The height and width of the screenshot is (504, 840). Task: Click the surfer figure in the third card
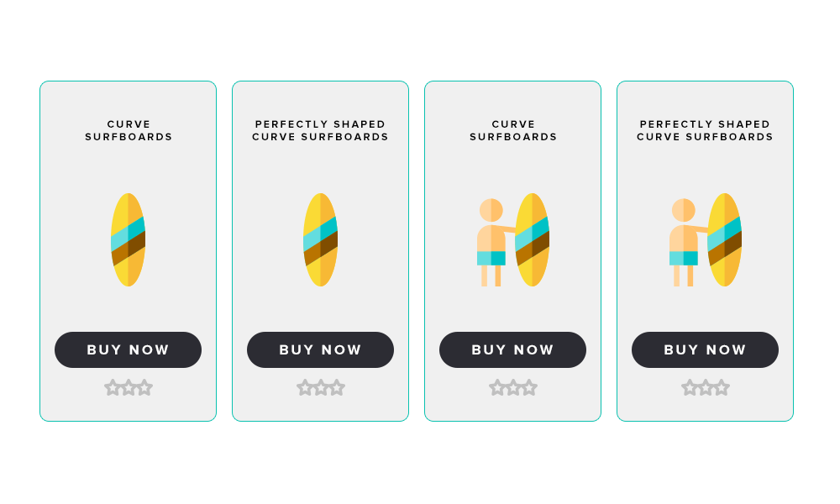click(x=493, y=242)
